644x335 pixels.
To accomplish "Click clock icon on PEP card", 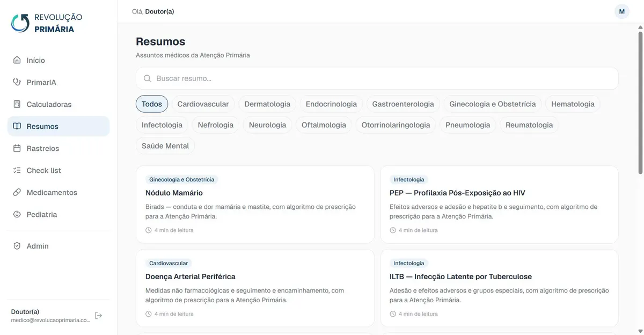I will click(x=393, y=230).
